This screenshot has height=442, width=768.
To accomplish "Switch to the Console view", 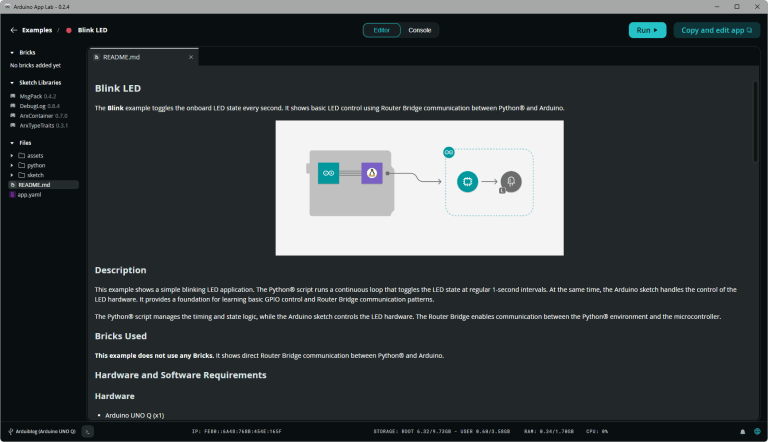I will pyautogui.click(x=420, y=30).
